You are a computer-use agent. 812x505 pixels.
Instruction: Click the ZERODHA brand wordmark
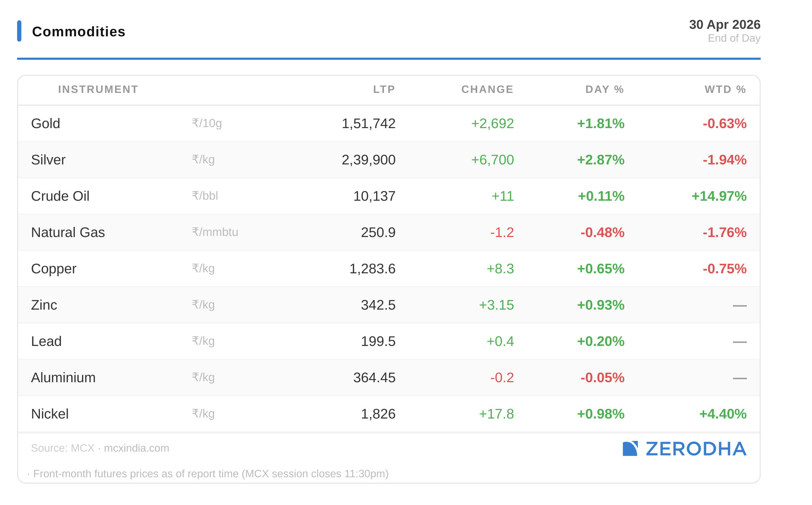point(696,449)
